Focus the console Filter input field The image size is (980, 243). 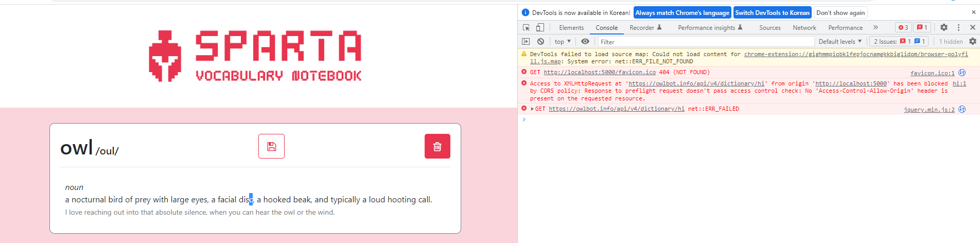tap(706, 42)
